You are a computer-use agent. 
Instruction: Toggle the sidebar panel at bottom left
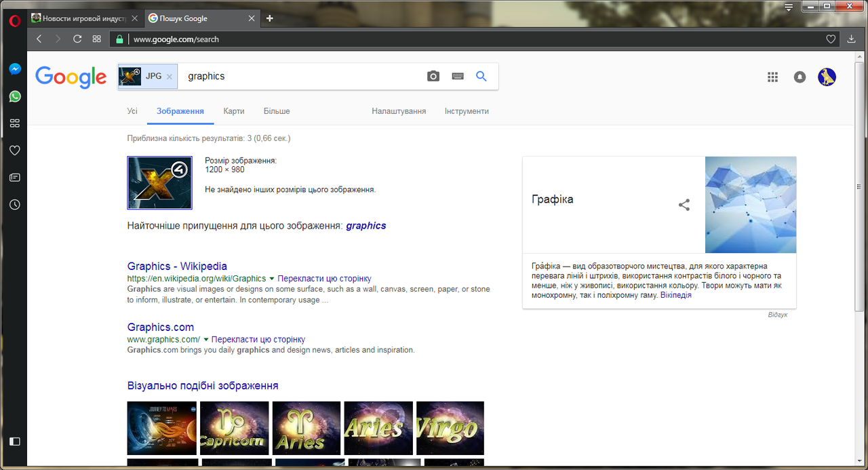coord(14,442)
